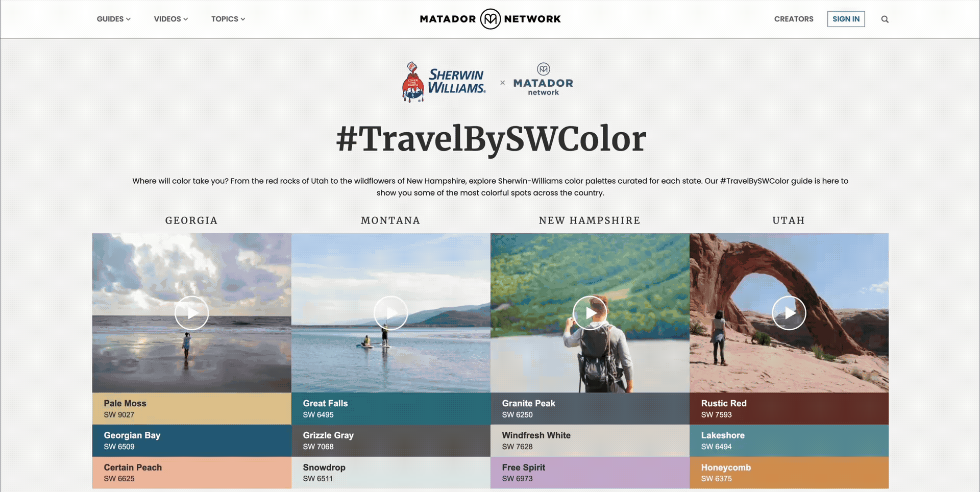The width and height of the screenshot is (980, 492).
Task: Play the Georgia beach video
Action: (x=191, y=313)
